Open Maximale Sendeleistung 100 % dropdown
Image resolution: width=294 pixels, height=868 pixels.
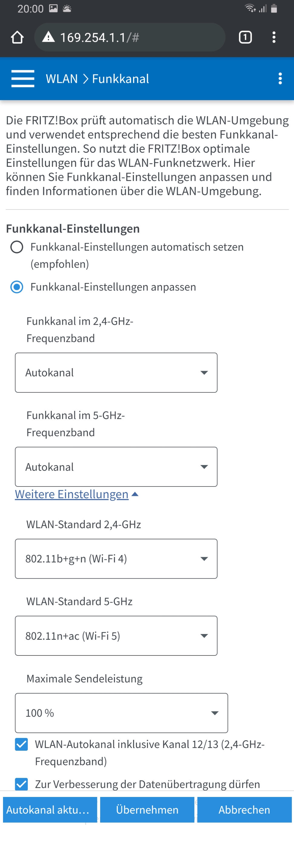[x=121, y=713]
